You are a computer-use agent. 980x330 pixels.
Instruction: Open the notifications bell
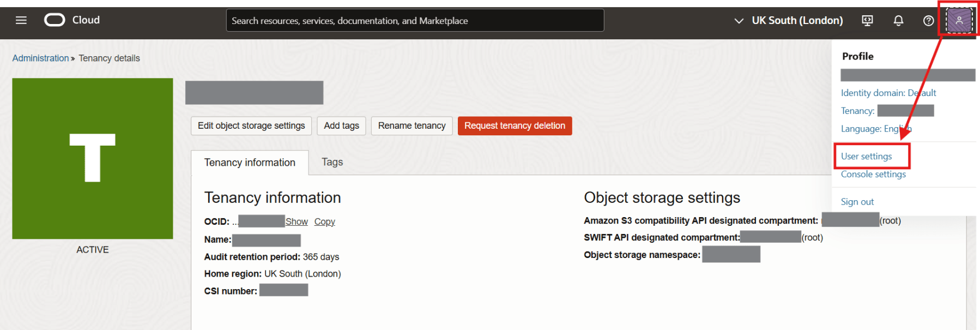click(898, 21)
